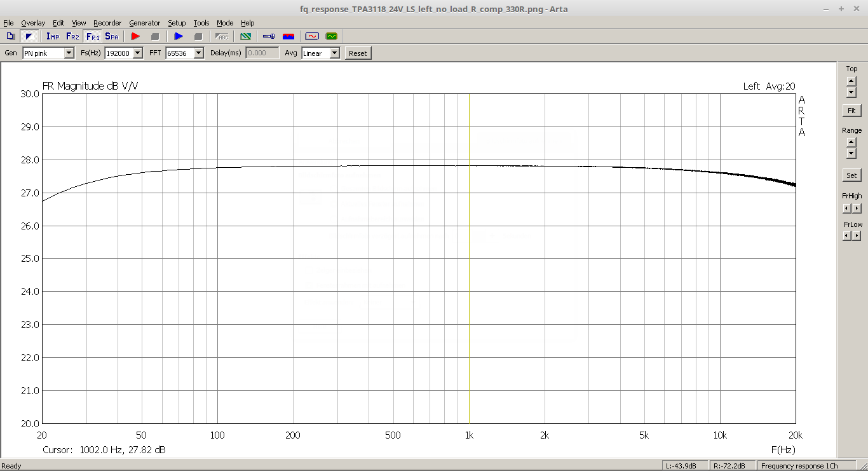Open the Tools menu

(201, 23)
